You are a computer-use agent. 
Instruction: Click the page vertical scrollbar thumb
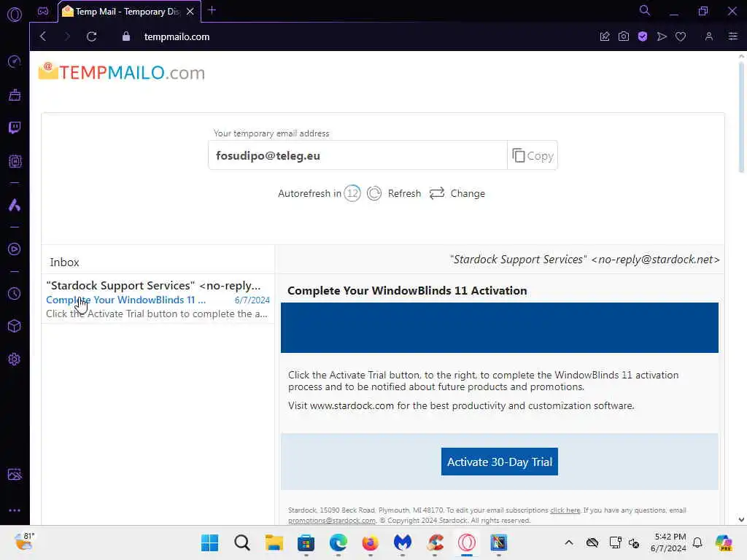click(x=741, y=117)
